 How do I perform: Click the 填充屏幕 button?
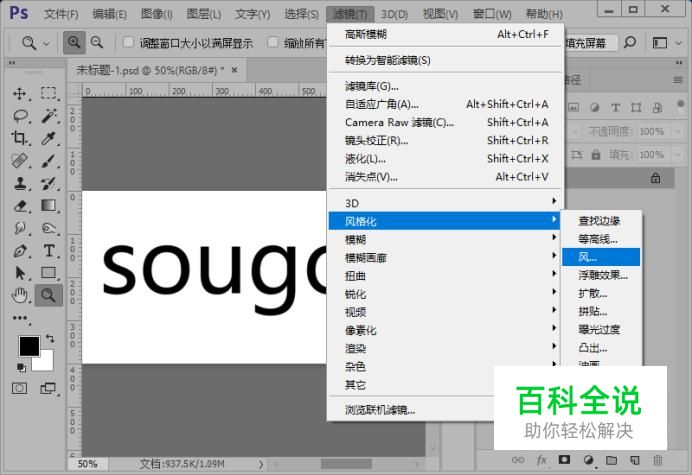590,43
